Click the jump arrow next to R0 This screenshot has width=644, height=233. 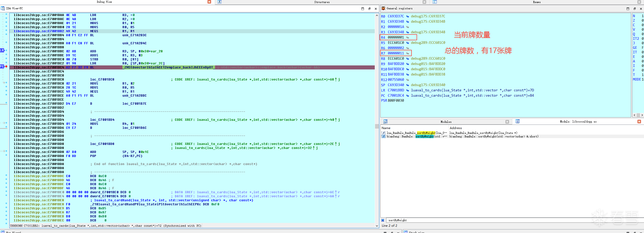(408, 16)
